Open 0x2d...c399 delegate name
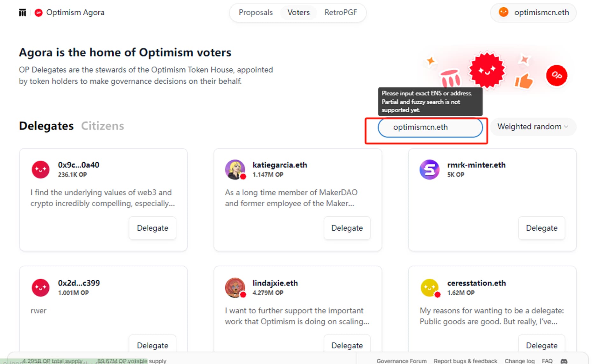The image size is (611, 364). pyautogui.click(x=79, y=283)
